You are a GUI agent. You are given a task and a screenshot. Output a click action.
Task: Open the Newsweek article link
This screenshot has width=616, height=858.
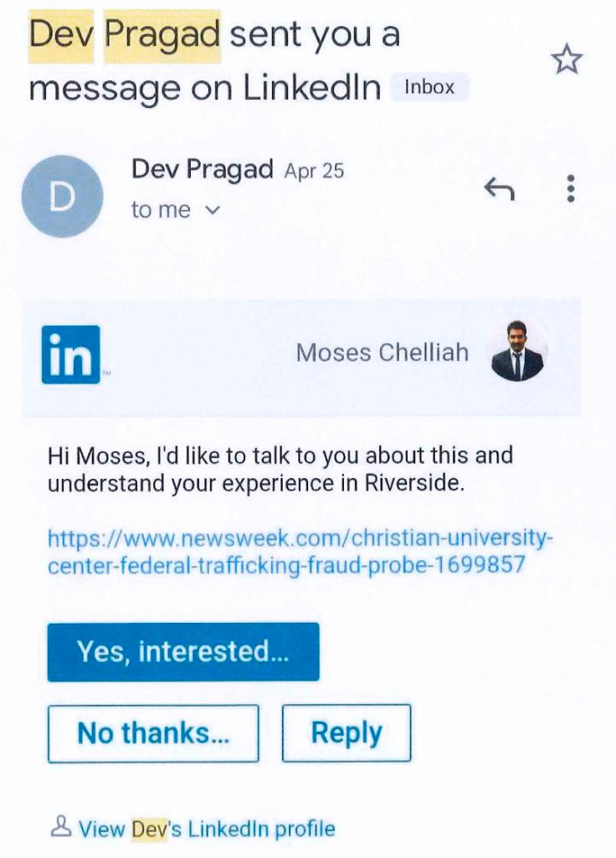(300, 550)
